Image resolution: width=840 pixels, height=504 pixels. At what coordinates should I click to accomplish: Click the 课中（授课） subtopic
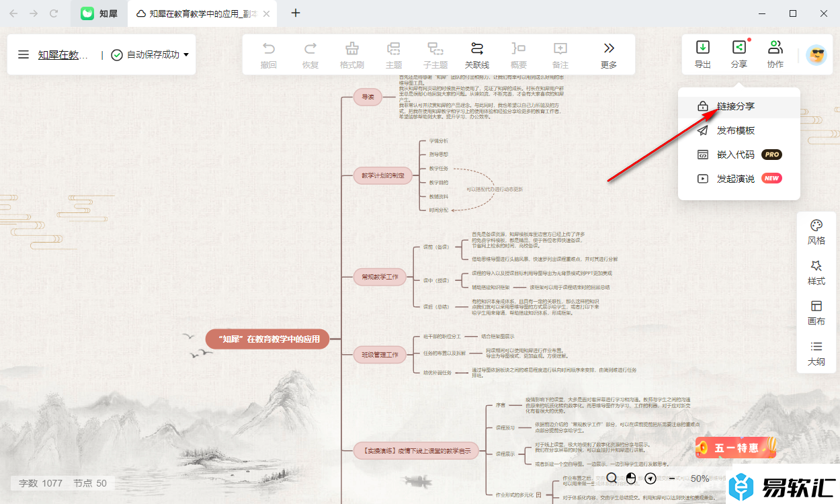[x=436, y=280]
